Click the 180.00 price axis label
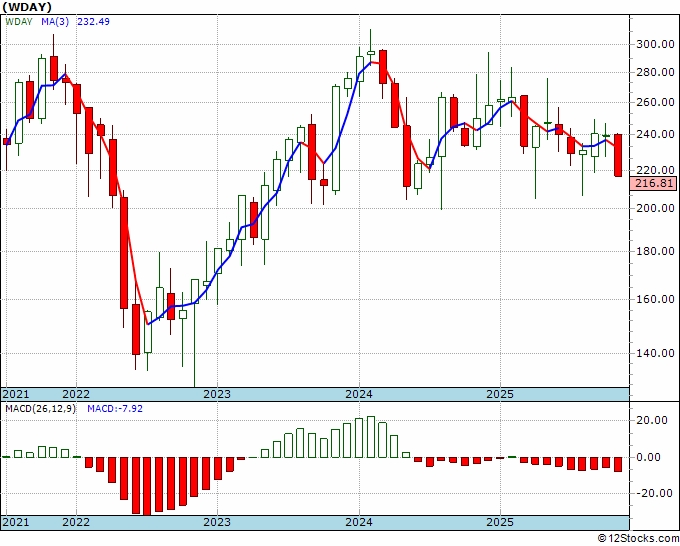 pyautogui.click(x=655, y=251)
